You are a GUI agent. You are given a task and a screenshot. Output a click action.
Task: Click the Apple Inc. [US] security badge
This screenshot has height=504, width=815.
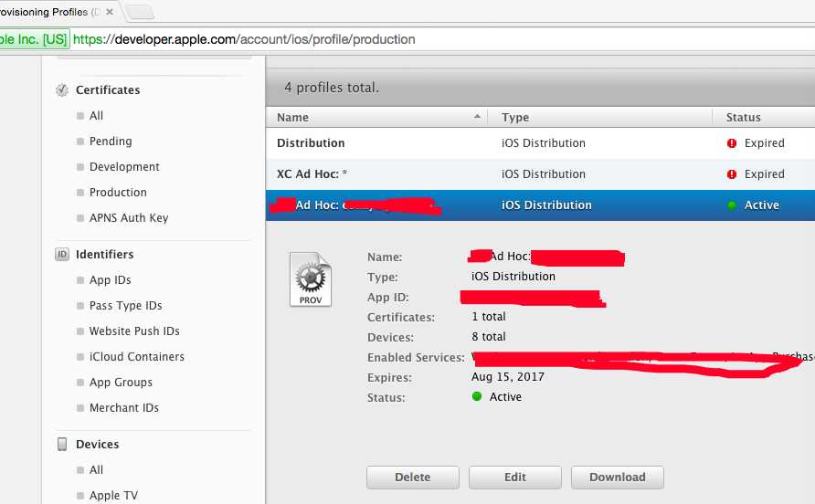click(34, 39)
